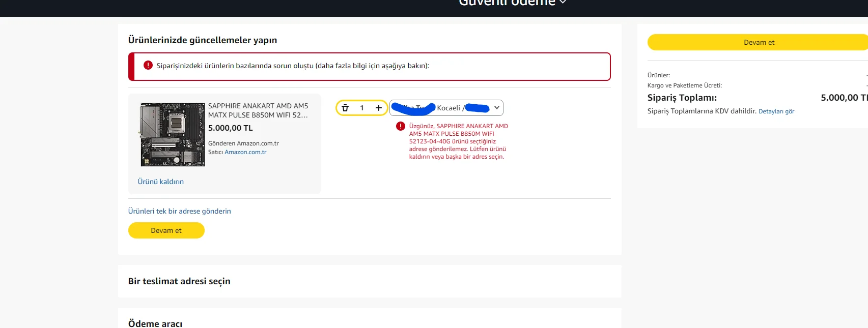Click the Devam et button in order summary
Viewport: 868px width, 328px height.
pyautogui.click(x=758, y=42)
